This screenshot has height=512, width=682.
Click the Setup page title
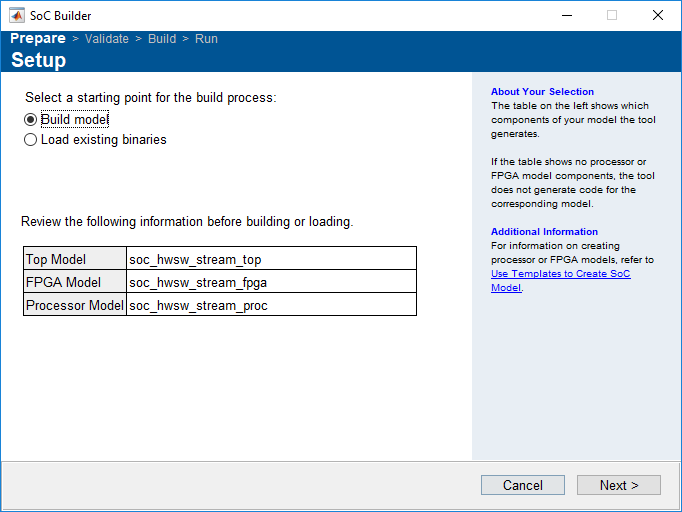(39, 60)
